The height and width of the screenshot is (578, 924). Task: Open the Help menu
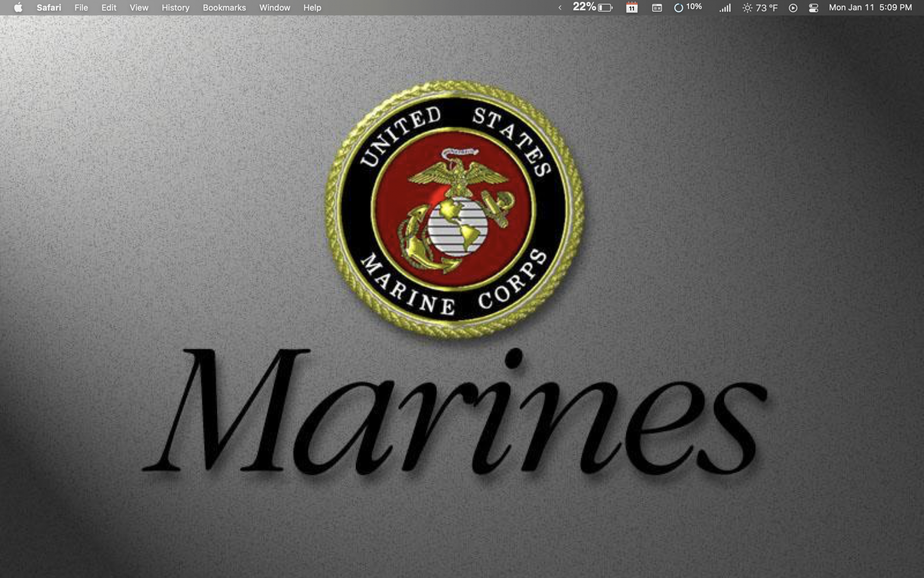point(312,7)
